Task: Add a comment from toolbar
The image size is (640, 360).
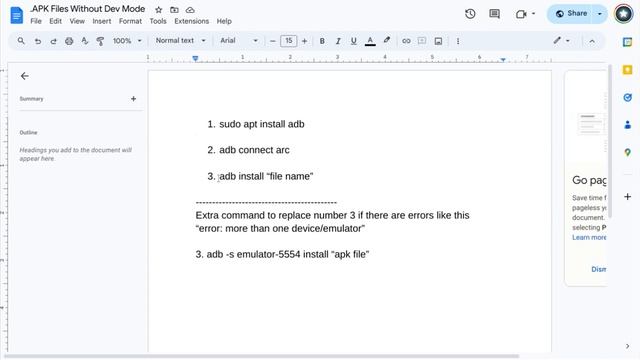Action: [x=422, y=41]
